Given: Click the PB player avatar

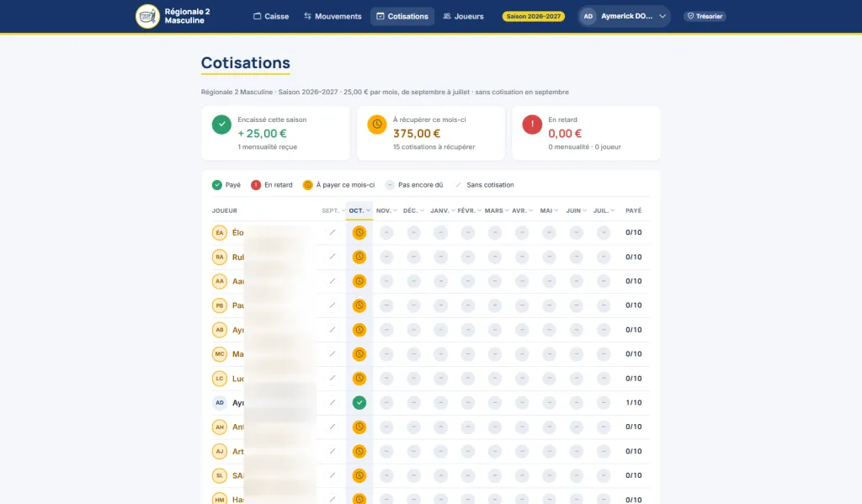Looking at the screenshot, I should [x=220, y=305].
